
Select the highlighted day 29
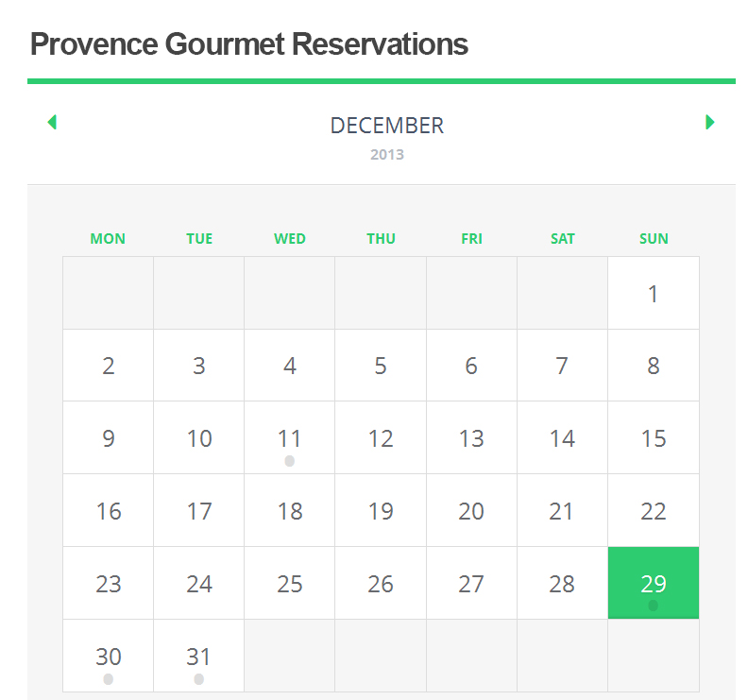654,583
